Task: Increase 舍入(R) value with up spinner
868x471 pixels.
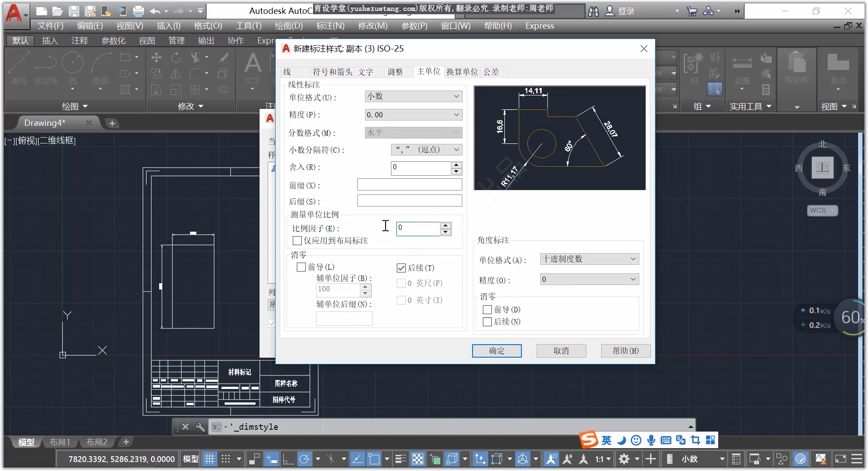Action: pos(456,165)
